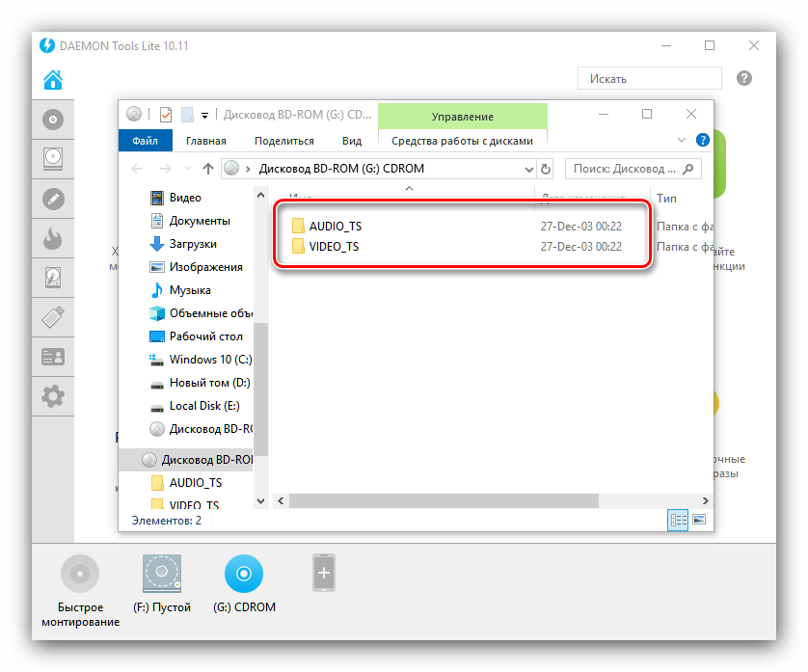The image size is (808, 672).
Task: Open the disc Images section in sidebar
Action: click(53, 121)
